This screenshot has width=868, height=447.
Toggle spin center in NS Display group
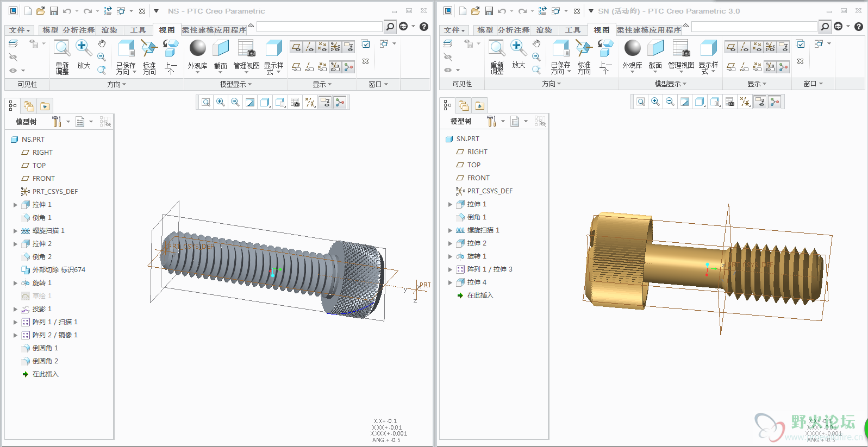tap(348, 67)
